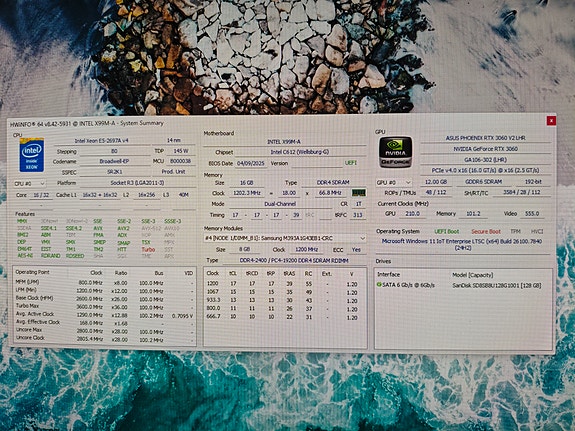The image size is (575, 431).
Task: Click the EM64T feature flag
Action: (x=24, y=249)
